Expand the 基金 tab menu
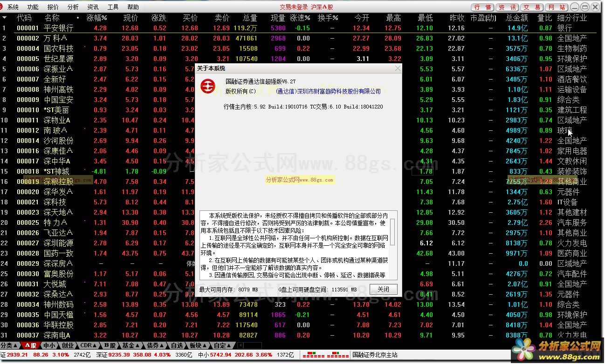The image size is (605, 364). pyautogui.click(x=131, y=346)
